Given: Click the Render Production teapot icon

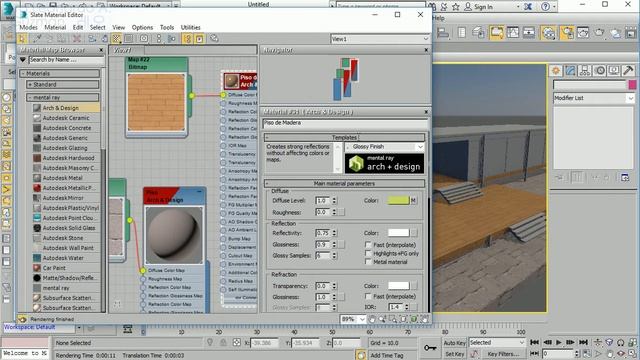Looking at the screenshot, I should [599, 33].
